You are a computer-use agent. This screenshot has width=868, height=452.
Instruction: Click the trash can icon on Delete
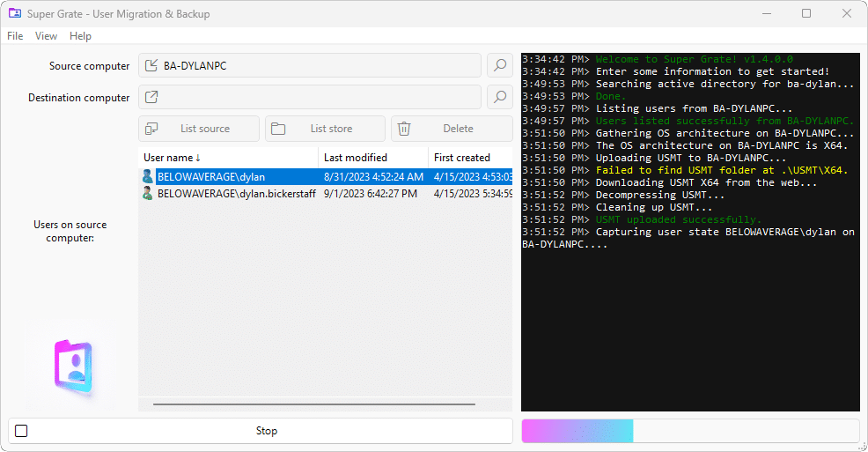404,129
